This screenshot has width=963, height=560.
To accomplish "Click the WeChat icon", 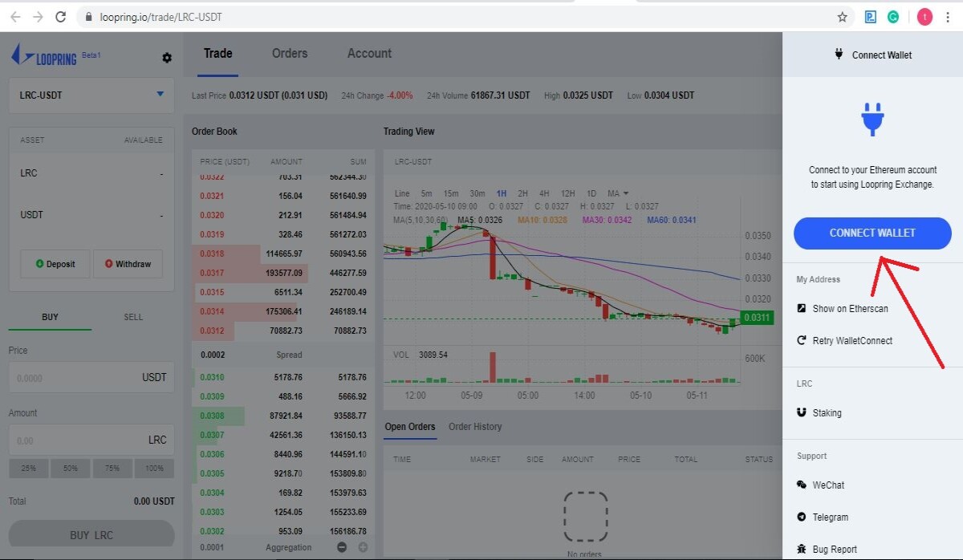I will [801, 485].
